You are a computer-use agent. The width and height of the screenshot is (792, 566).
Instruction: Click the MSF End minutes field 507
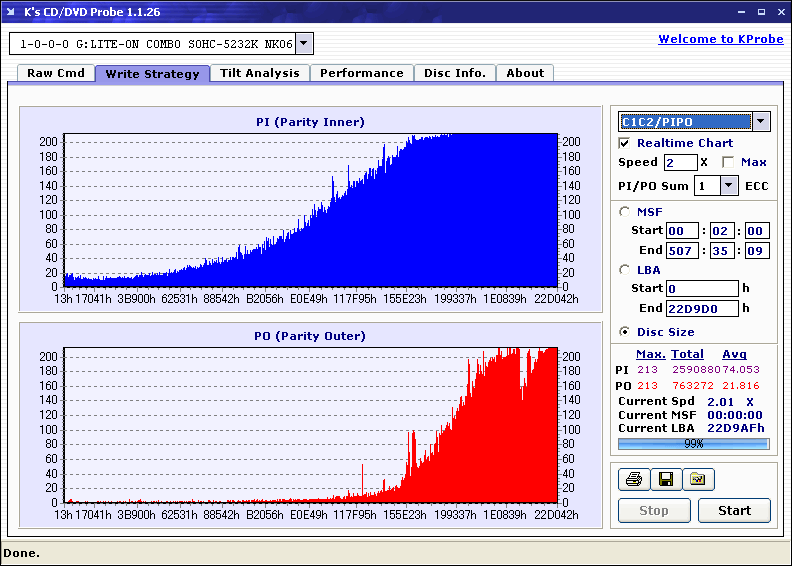[682, 250]
